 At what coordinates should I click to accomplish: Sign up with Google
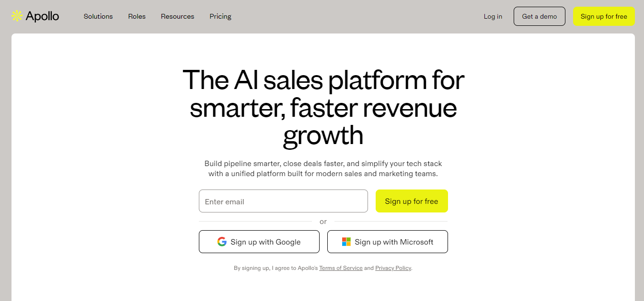259,242
